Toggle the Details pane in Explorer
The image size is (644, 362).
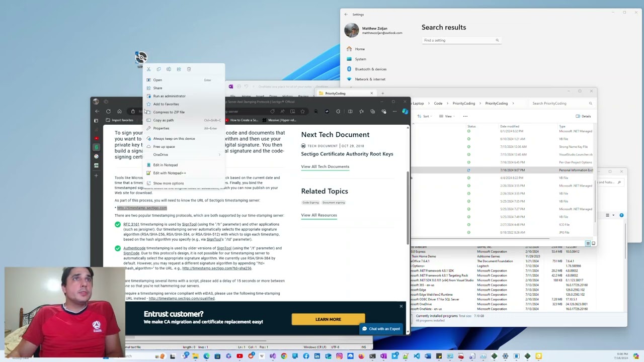pyautogui.click(x=584, y=116)
